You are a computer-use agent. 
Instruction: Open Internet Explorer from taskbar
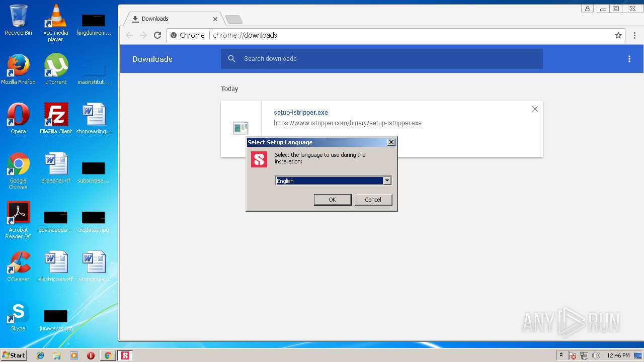click(40, 355)
